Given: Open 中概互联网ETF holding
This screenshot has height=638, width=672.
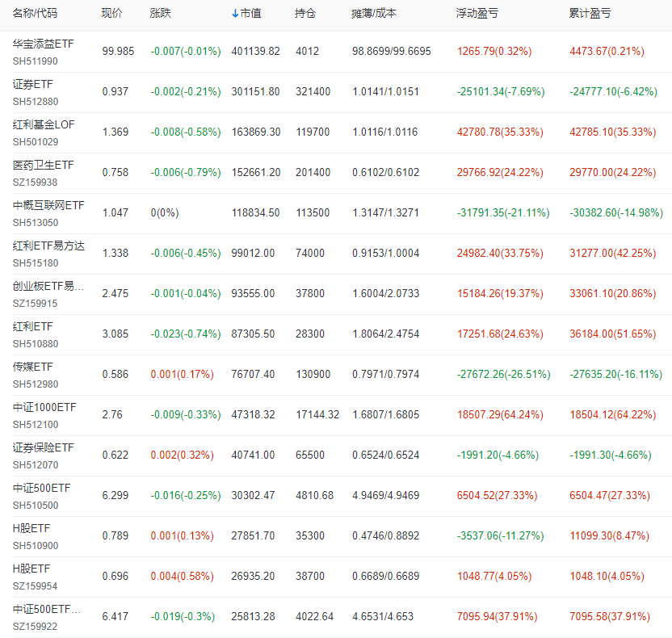Looking at the screenshot, I should point(48,205).
